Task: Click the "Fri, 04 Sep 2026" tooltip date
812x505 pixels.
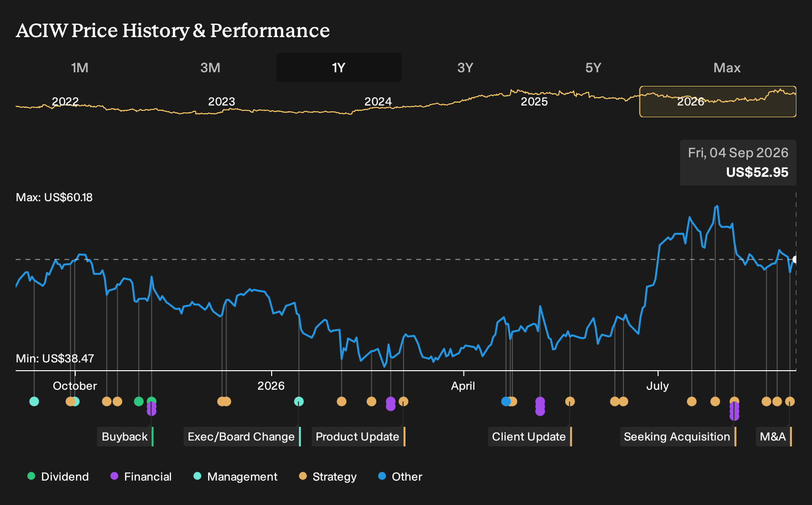Action: coord(738,153)
